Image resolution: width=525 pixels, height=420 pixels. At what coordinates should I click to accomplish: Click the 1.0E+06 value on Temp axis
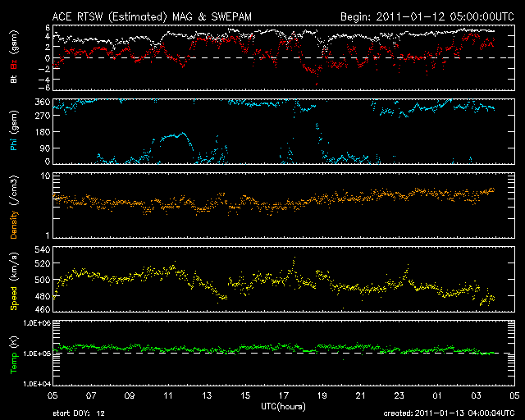coord(37,323)
